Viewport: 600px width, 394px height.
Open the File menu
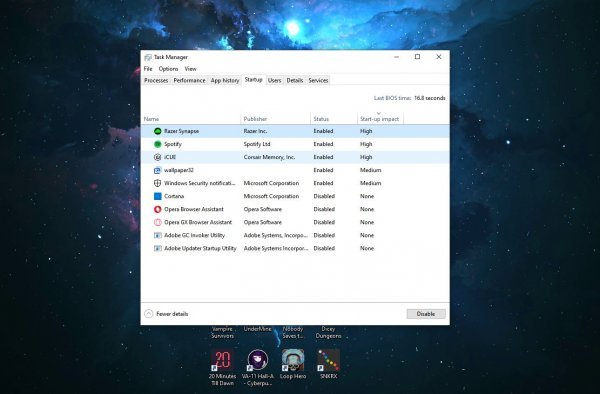coord(148,69)
